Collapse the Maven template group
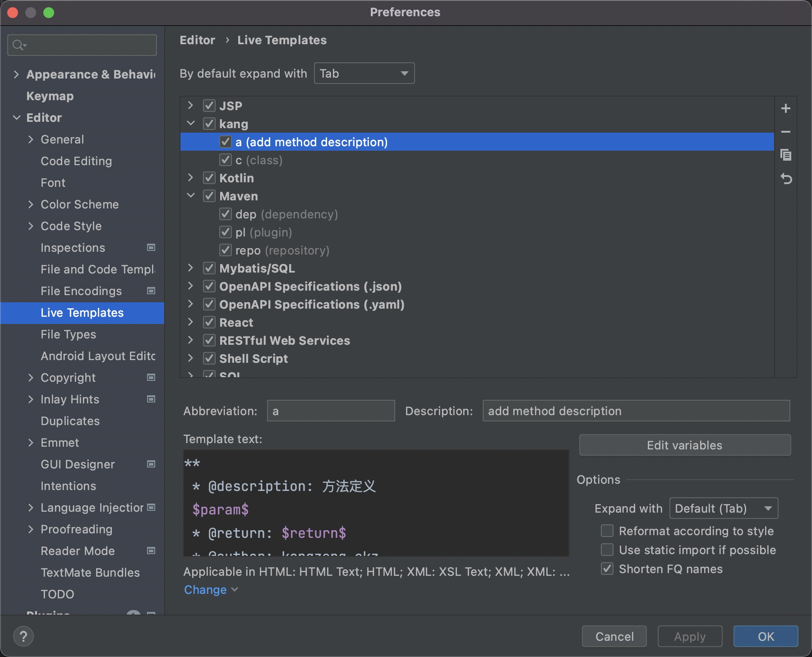The image size is (812, 657). (x=191, y=195)
